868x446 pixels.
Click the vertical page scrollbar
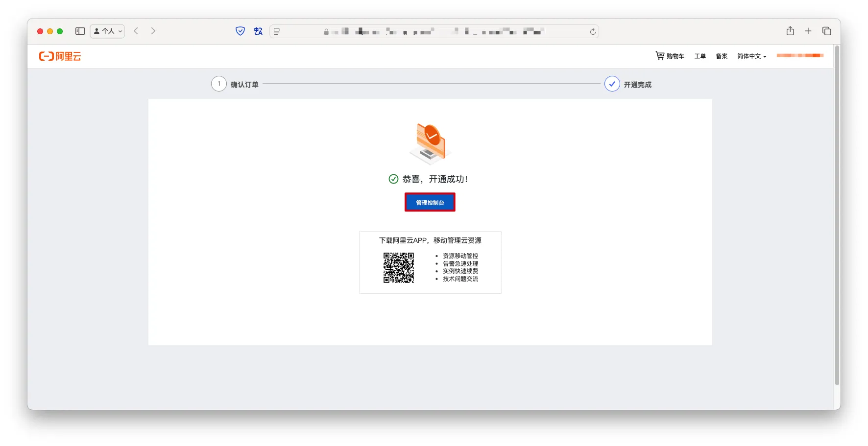point(837,215)
